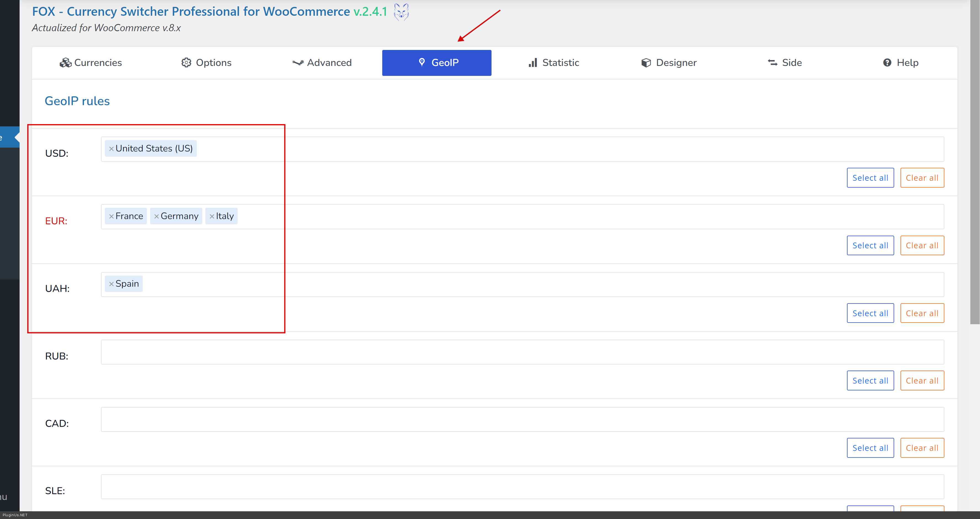Click the fox logo icon in header
This screenshot has width=980, height=519.
(x=401, y=12)
